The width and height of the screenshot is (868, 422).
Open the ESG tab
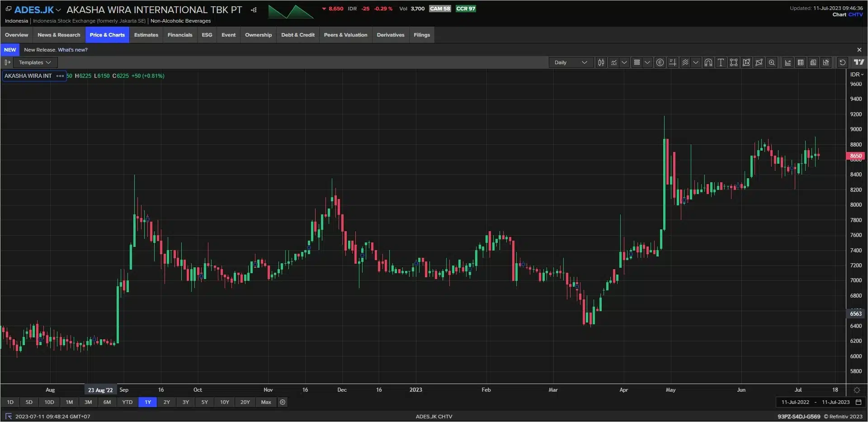coord(207,35)
